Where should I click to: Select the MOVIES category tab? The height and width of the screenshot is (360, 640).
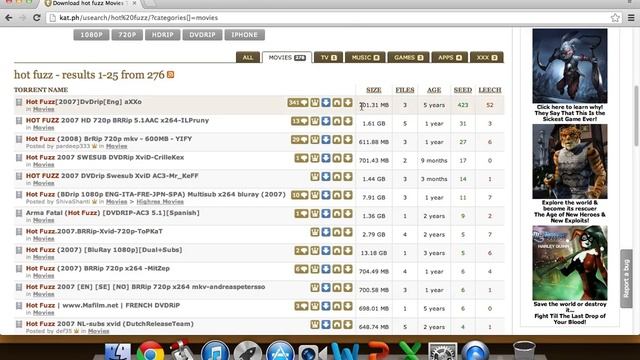tap(287, 58)
